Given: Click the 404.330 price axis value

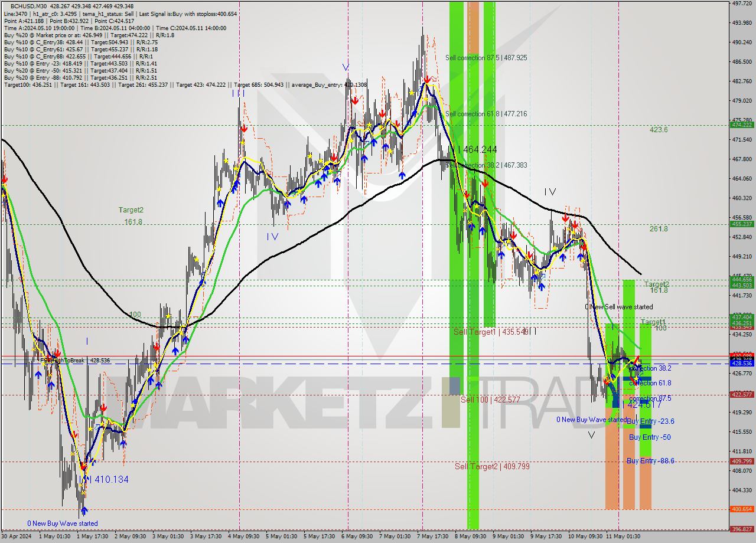Looking at the screenshot, I should 742,490.
